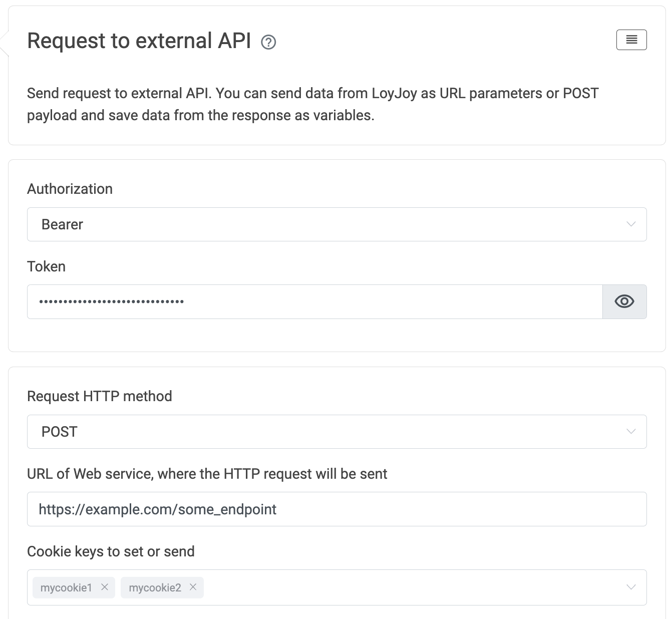Click the Request to external API heading
672x619 pixels.
coord(139,41)
